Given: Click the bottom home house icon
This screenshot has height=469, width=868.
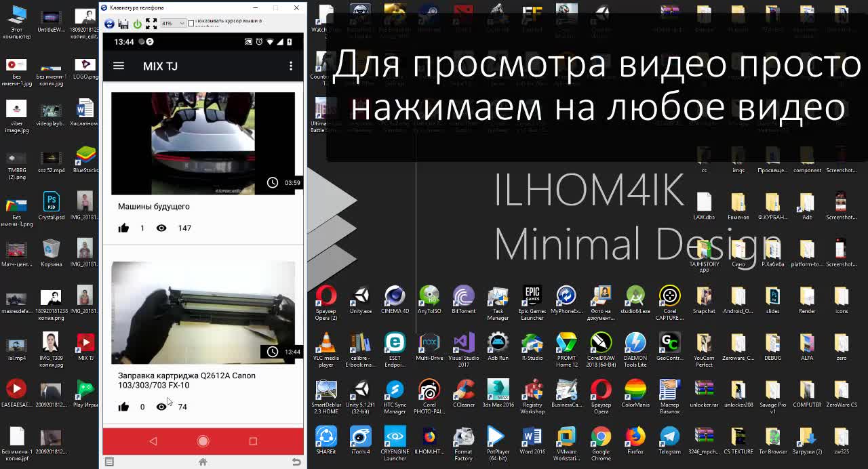Looking at the screenshot, I should coord(203,462).
